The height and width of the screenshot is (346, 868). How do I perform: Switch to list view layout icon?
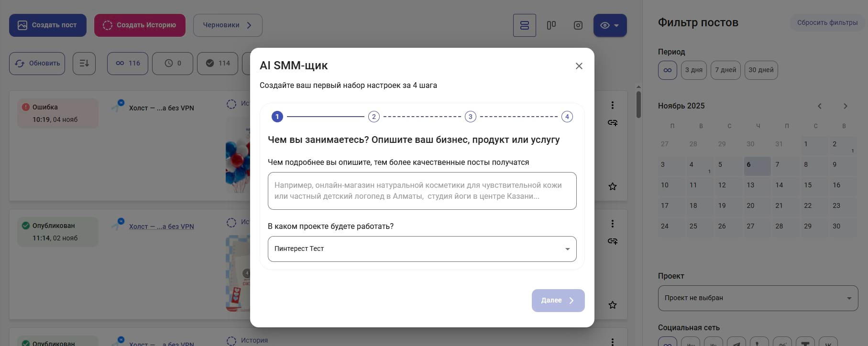(524, 25)
